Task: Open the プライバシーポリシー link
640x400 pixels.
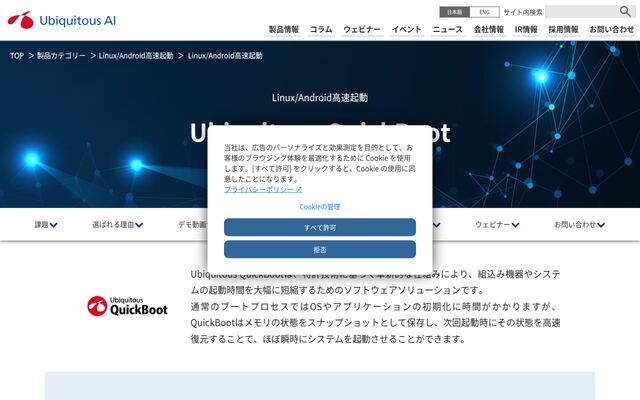Action: tap(263, 189)
